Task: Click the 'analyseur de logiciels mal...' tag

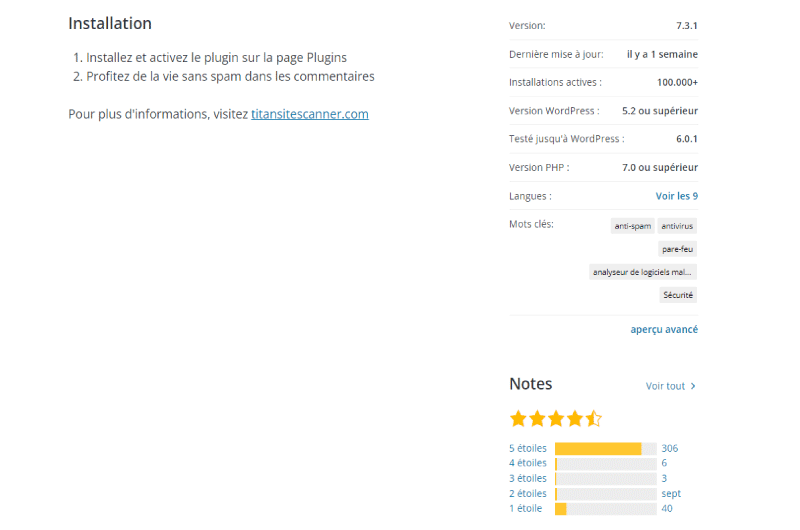Action: click(x=643, y=272)
